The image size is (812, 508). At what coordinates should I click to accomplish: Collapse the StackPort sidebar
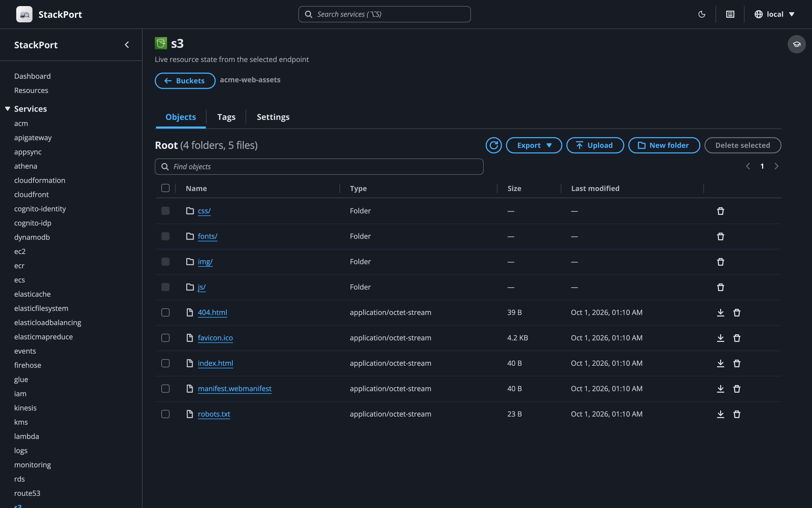127,45
